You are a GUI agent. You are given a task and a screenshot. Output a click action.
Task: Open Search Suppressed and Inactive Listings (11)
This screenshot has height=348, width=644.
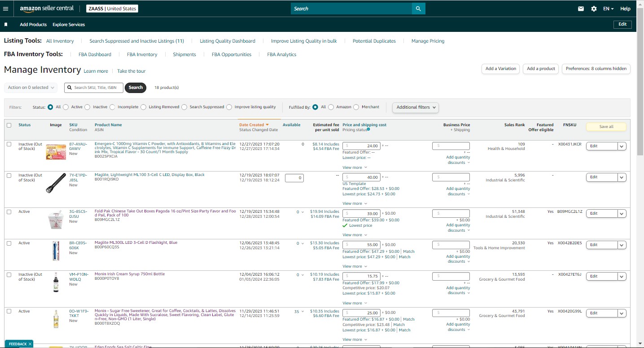click(x=136, y=41)
